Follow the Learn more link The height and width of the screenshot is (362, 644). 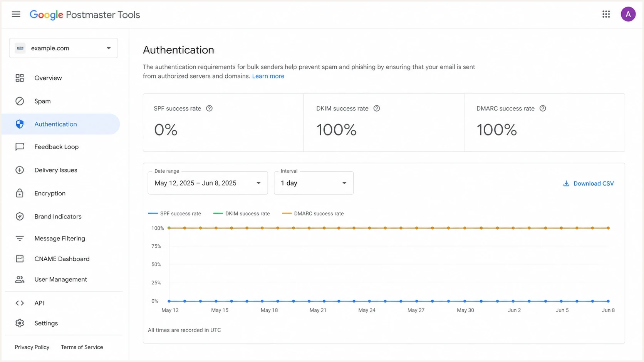[268, 76]
